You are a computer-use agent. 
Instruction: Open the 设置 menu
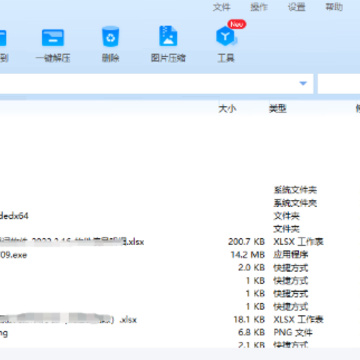[x=297, y=7]
